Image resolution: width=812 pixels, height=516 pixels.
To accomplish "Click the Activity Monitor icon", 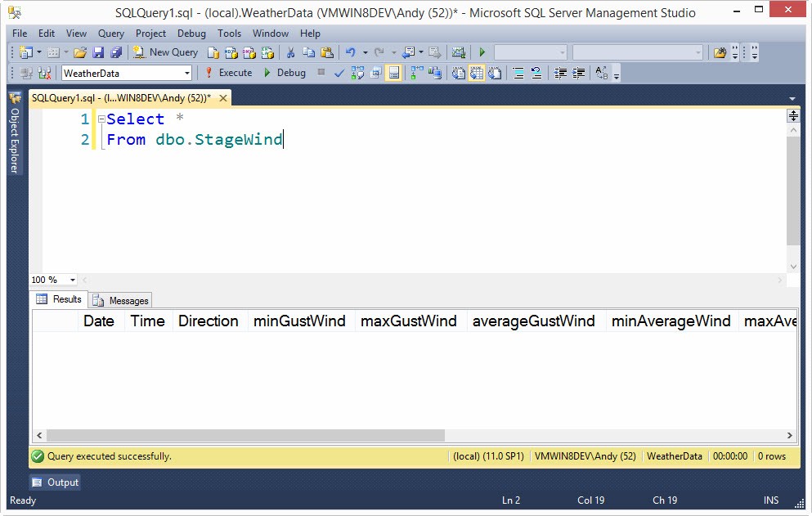I will (x=459, y=52).
